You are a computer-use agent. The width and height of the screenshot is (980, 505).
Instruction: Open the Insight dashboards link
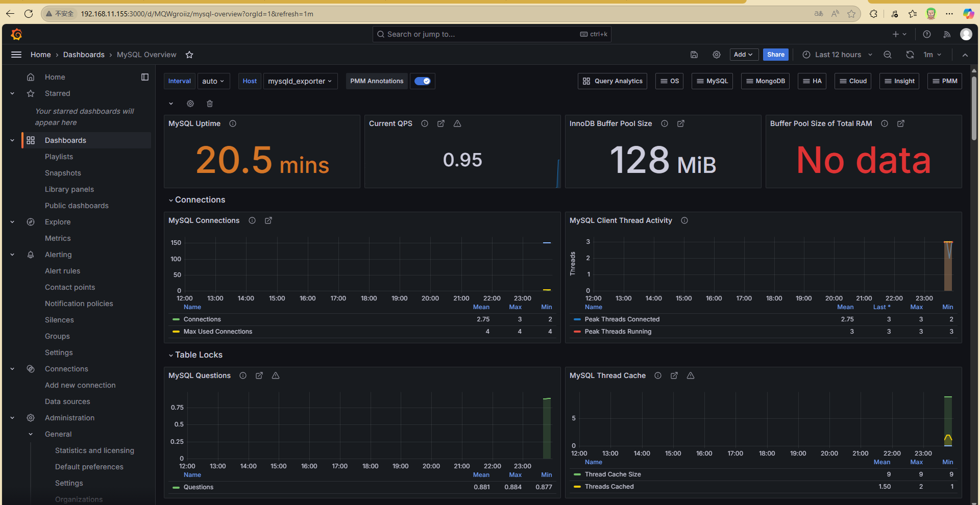pos(899,81)
